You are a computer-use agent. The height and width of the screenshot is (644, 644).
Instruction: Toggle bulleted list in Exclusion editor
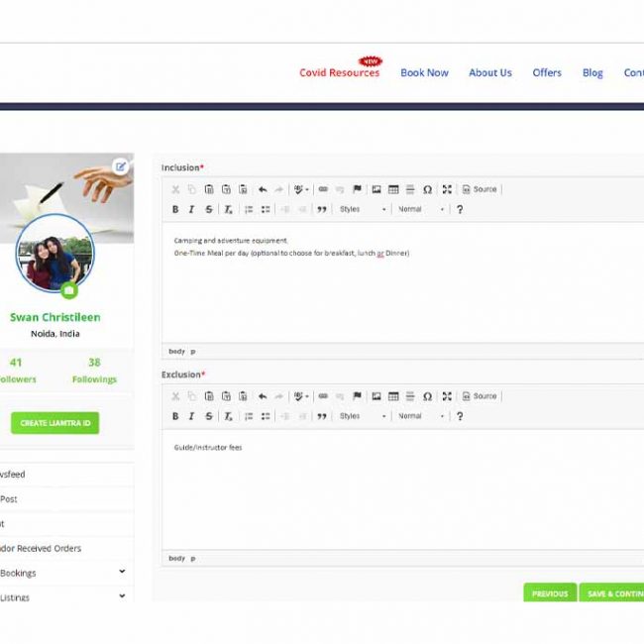pos(266,416)
